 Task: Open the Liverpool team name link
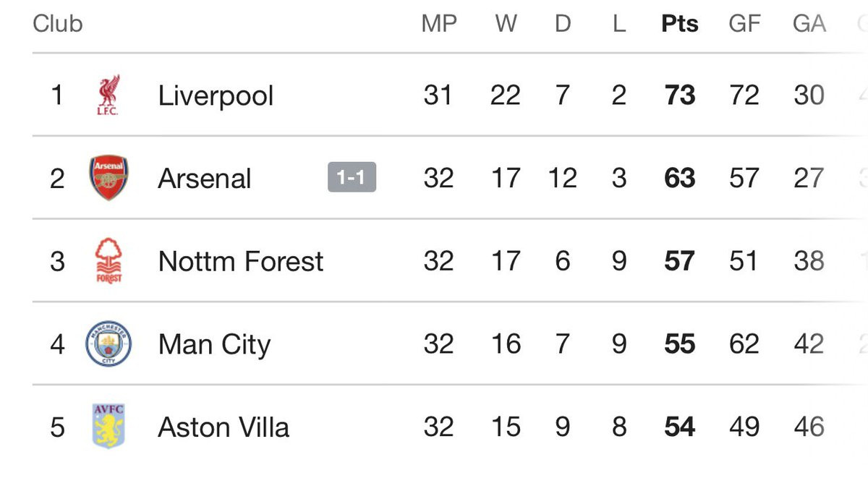click(x=216, y=95)
